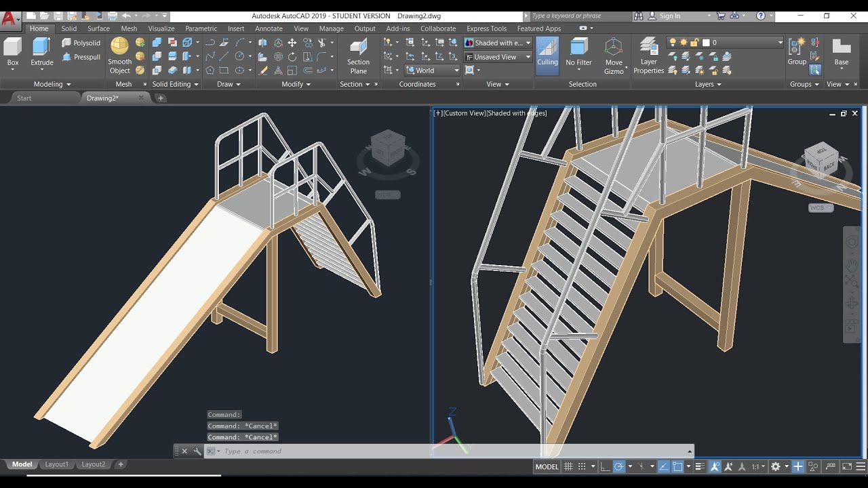Open the Unsaved View dropdown

tap(498, 57)
